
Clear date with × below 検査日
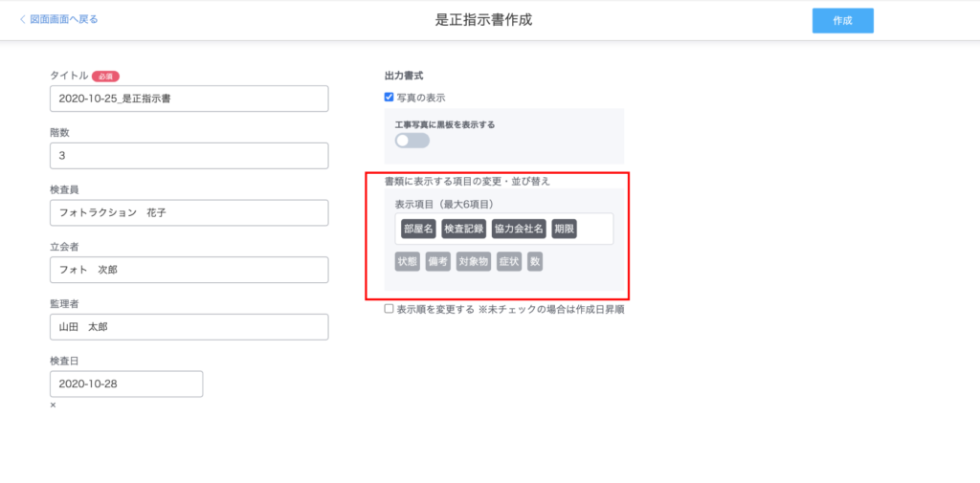click(x=53, y=406)
